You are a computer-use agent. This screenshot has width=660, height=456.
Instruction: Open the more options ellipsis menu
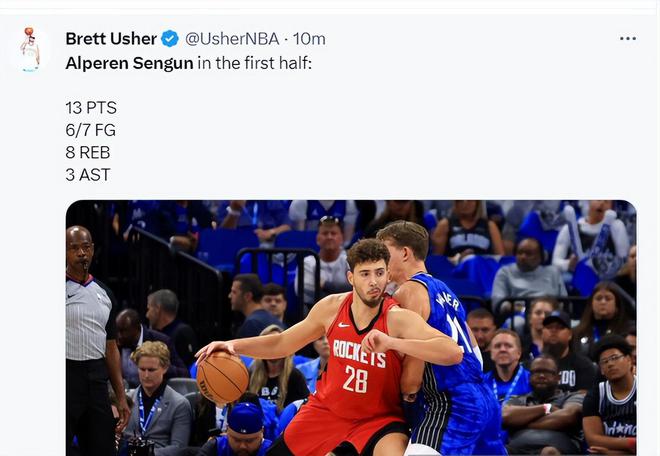(628, 39)
